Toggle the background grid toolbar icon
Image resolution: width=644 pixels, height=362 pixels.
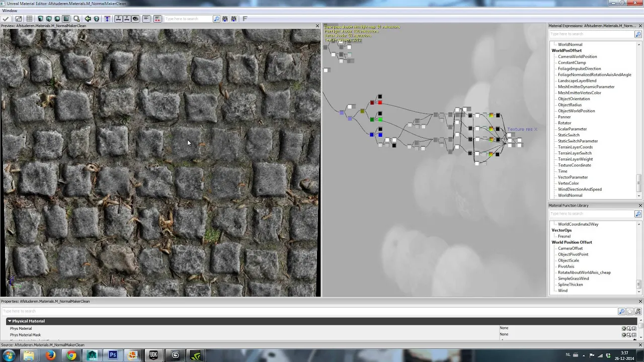click(29, 19)
